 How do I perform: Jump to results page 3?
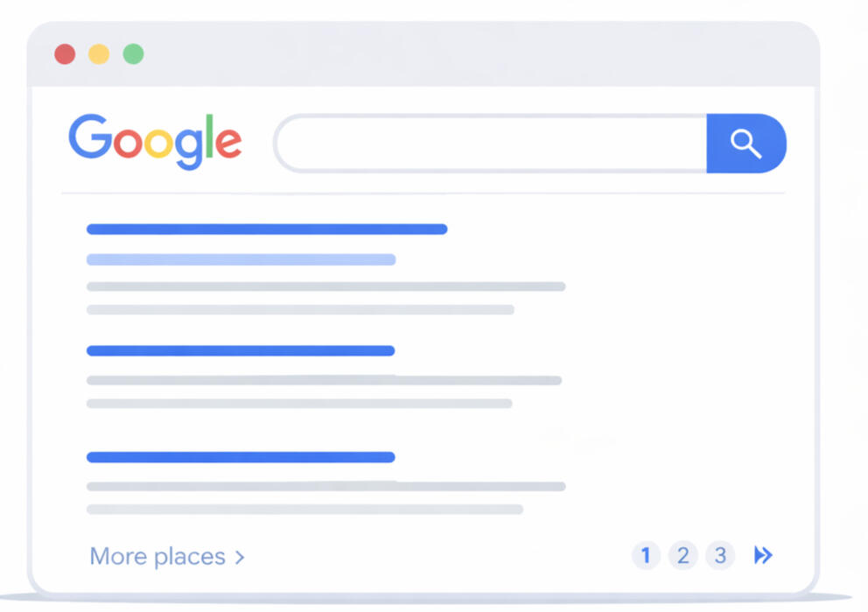click(720, 555)
